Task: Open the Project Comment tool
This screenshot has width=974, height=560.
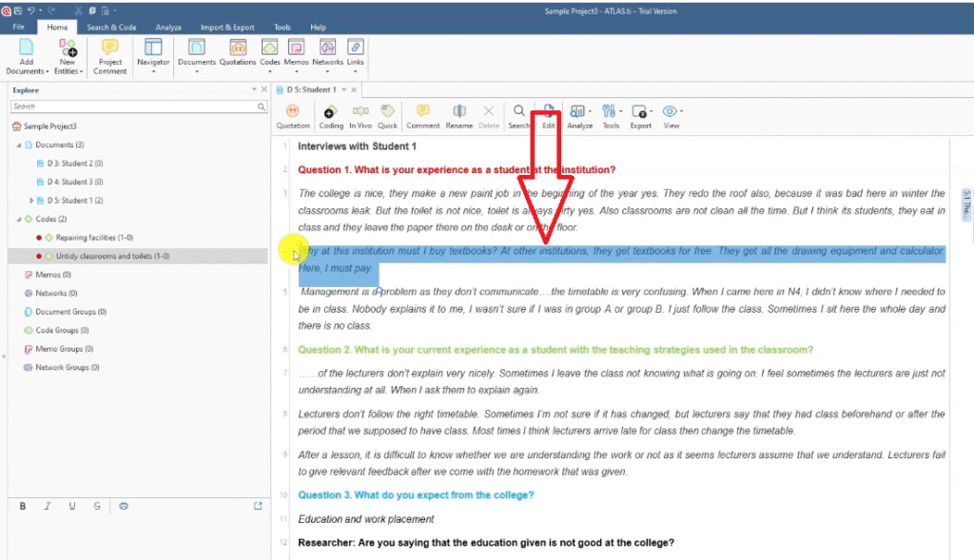Action: coord(110,57)
